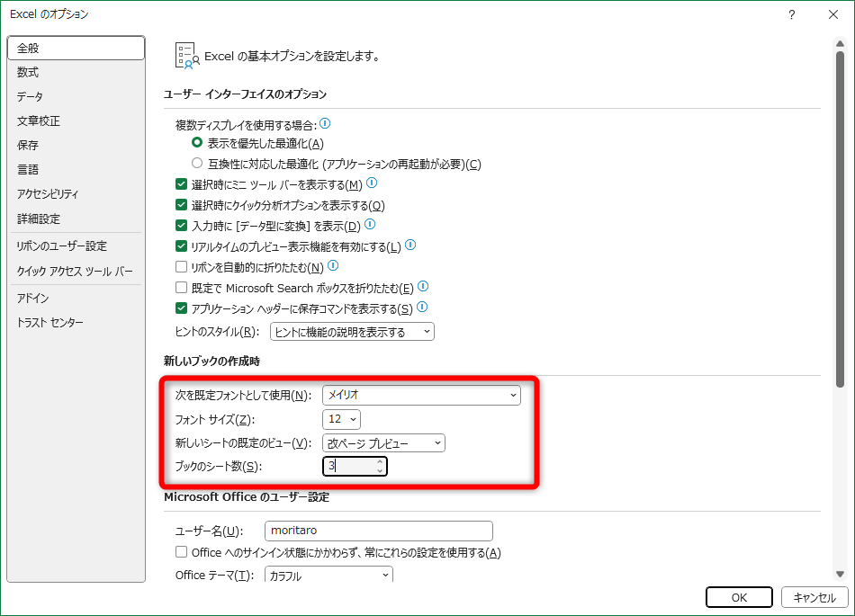Click the キャンセル button

[813, 596]
